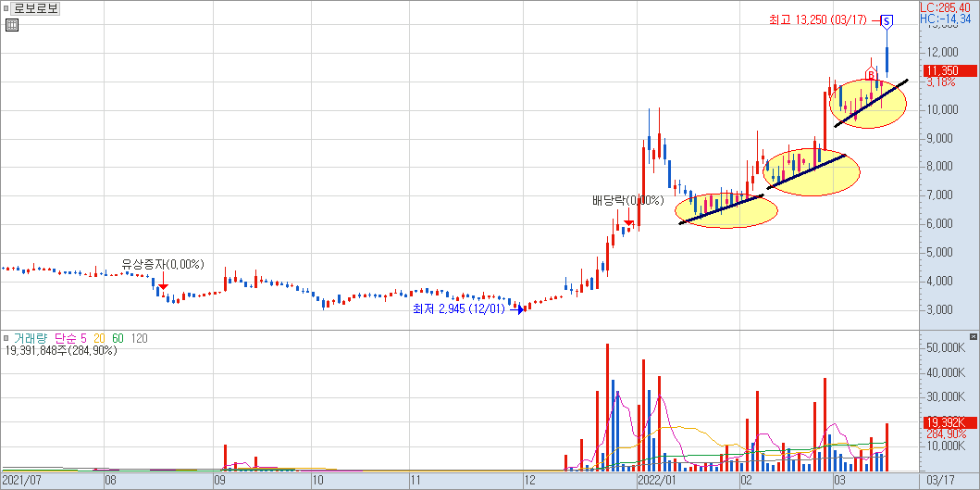
Task: Click the 배당락(0.00%) event label
Action: tap(628, 201)
